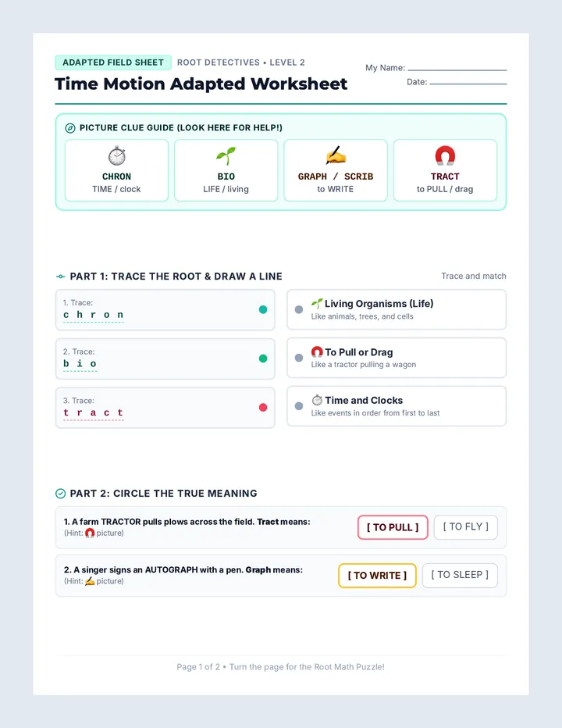
Task: Click the magnet icon above TRACT
Action: click(x=445, y=156)
